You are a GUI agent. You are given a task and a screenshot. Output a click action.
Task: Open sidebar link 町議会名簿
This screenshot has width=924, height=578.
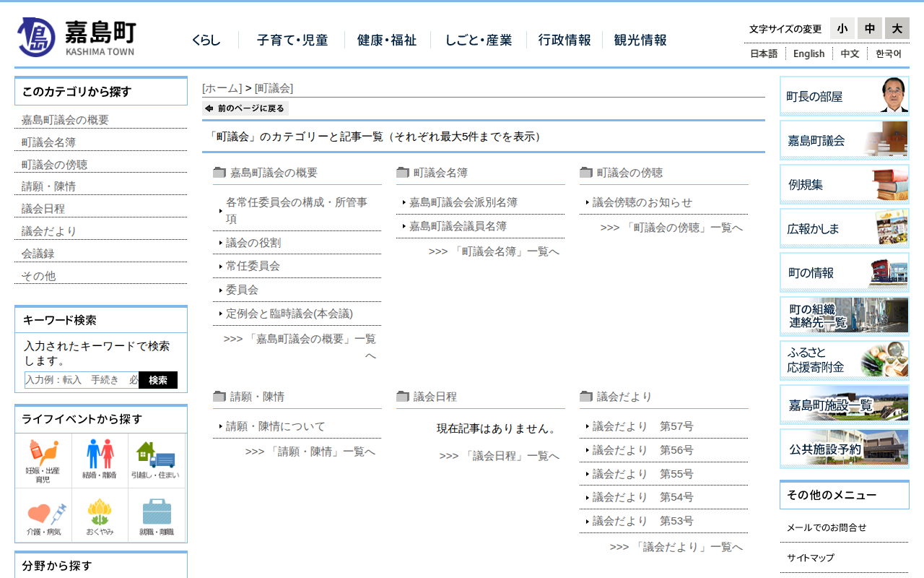click(x=48, y=142)
